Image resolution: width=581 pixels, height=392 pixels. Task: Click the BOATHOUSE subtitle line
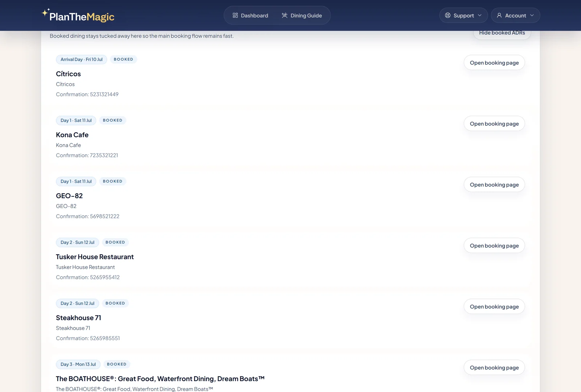coord(134,389)
